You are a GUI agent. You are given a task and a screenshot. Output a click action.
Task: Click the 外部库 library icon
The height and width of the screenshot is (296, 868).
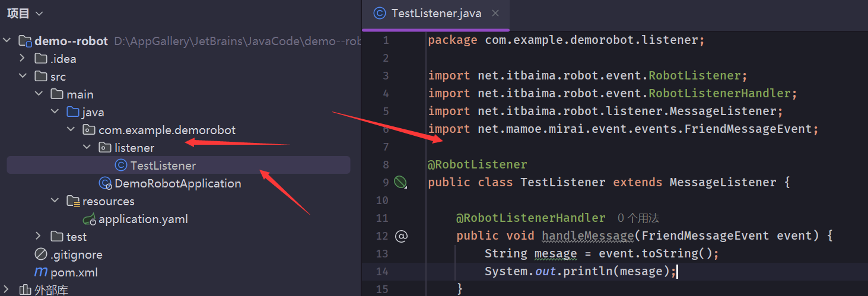pyautogui.click(x=25, y=290)
